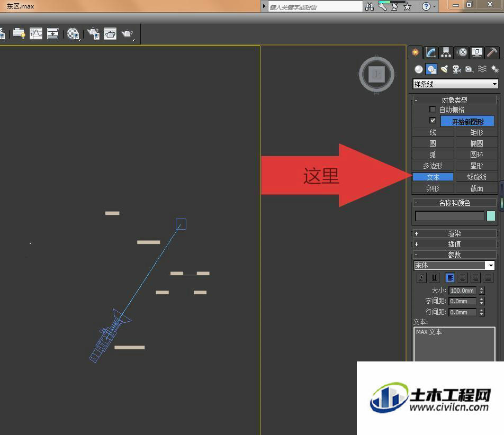The width and height of the screenshot is (504, 435).
Task: Open the Curve Editor toolbar icon
Action: [36, 33]
